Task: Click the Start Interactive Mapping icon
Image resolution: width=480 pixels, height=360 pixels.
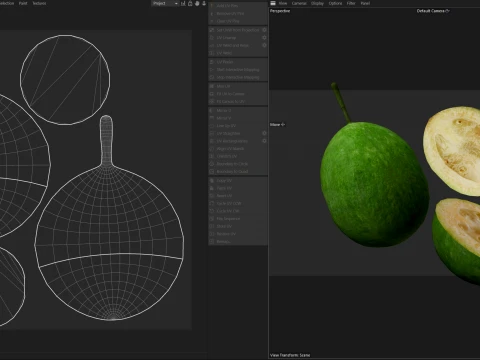Action: tap(211, 70)
